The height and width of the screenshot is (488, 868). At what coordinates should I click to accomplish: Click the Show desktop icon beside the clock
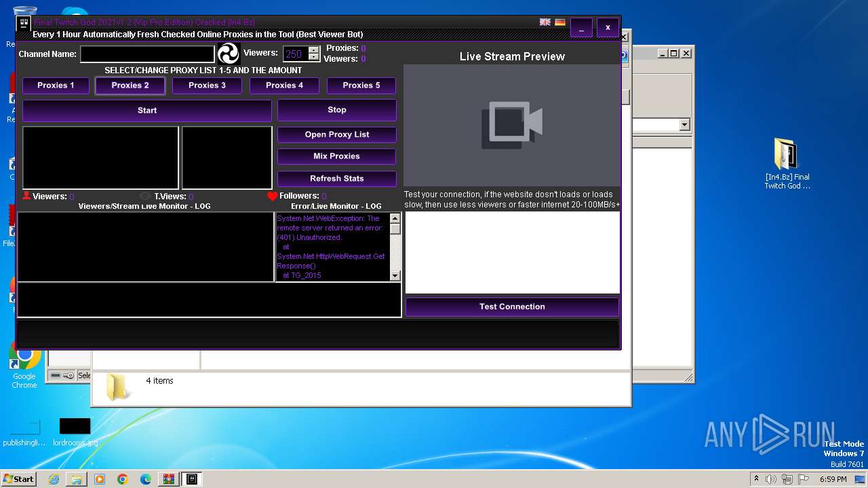(861, 479)
